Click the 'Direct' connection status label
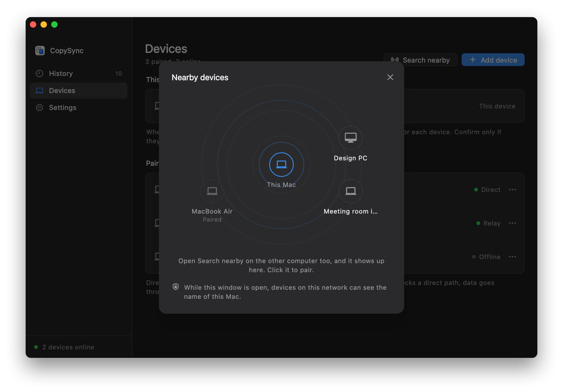Screen dimensions: 563x392 pyautogui.click(x=491, y=190)
